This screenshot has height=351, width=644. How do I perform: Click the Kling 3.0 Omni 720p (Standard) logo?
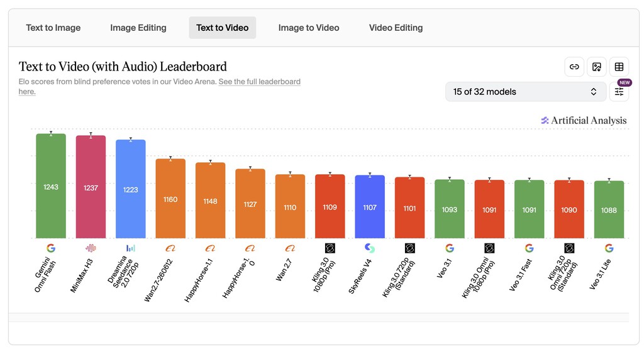point(569,248)
